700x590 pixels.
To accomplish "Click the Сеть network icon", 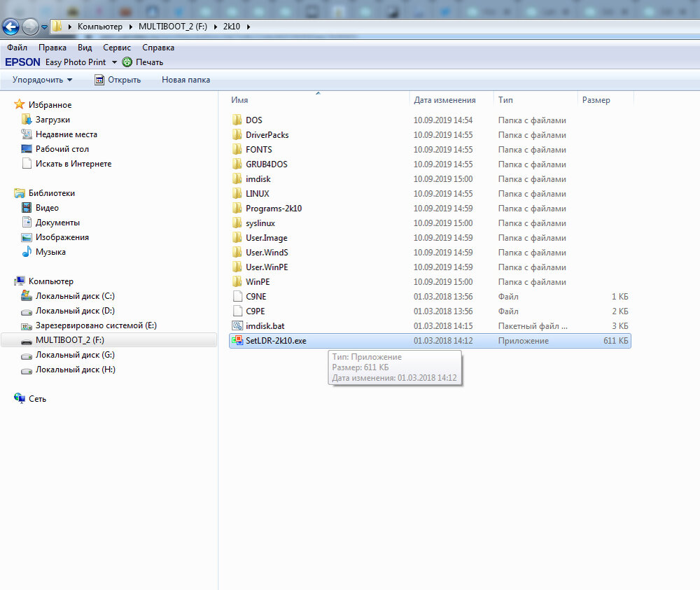I will (x=19, y=398).
